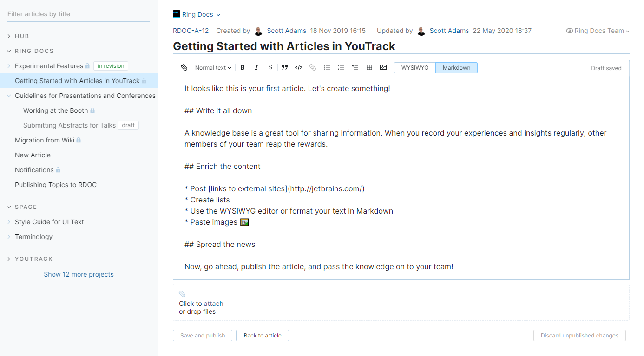Click the image emoji after Paste images
Viewport: 644px width, 356px height.
click(244, 222)
